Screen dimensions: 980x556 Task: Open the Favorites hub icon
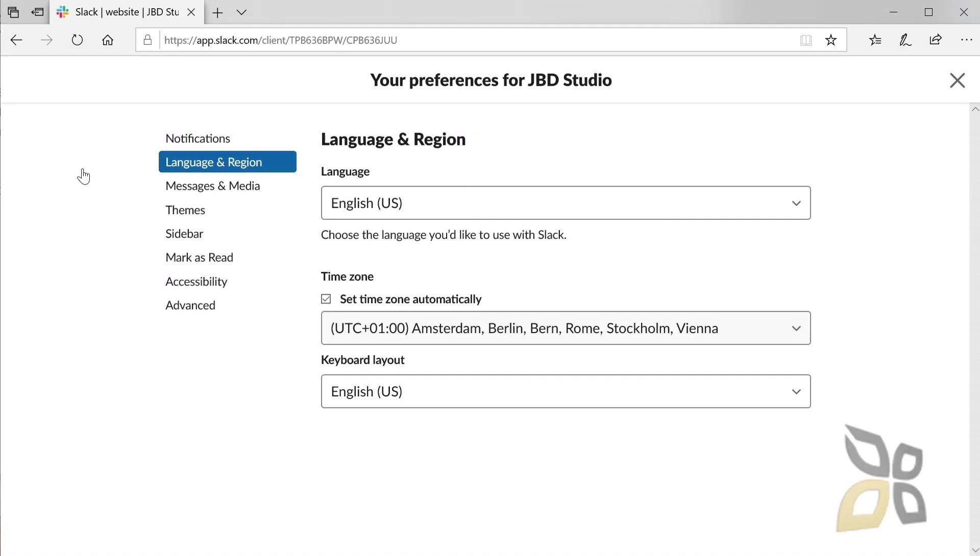pos(875,40)
